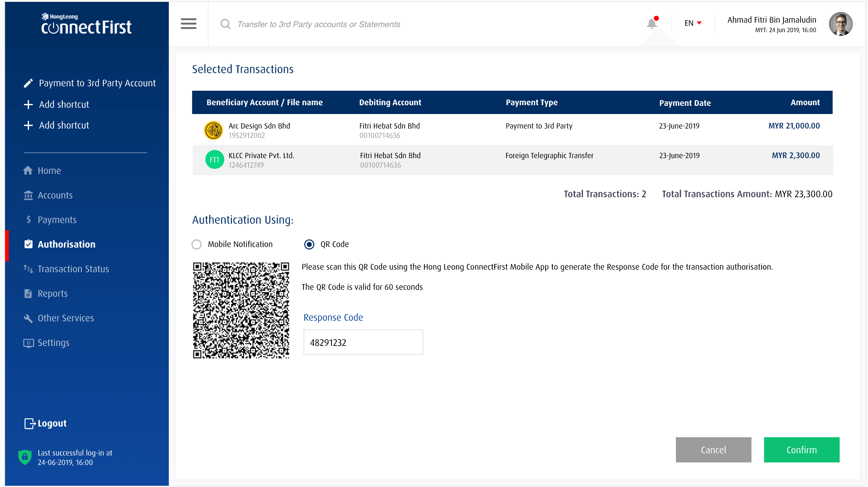The width and height of the screenshot is (868, 487).
Task: Click inside the Response Code field
Action: pyautogui.click(x=363, y=342)
